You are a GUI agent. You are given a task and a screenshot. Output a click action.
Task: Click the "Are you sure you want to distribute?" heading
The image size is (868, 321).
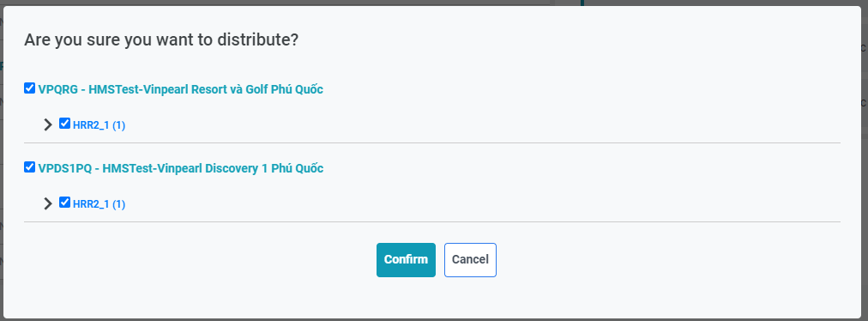(161, 40)
